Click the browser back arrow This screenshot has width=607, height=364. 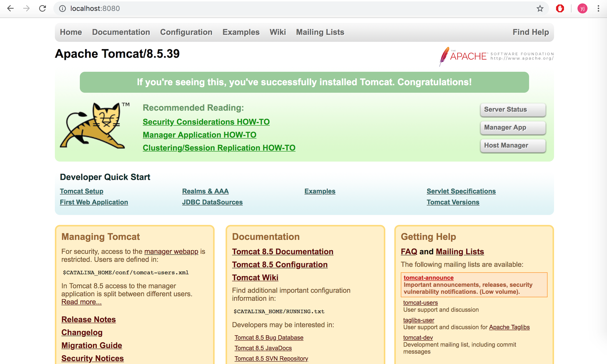pos(10,9)
